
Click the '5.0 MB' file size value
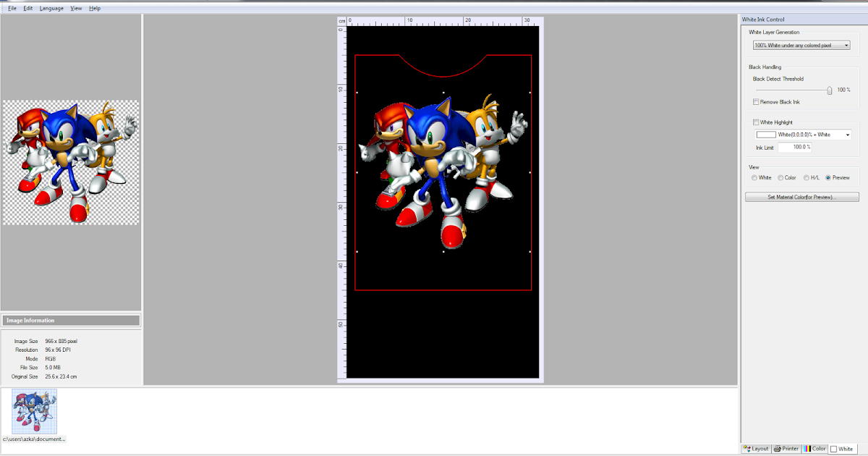point(53,368)
